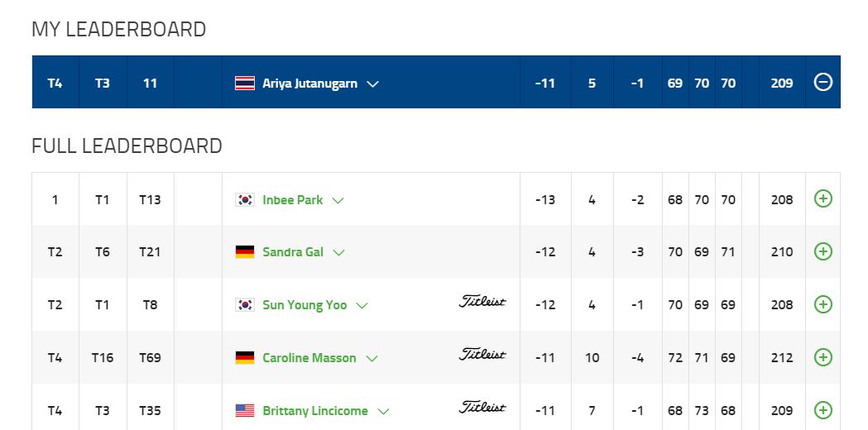
Task: Add Sun Young Yoo to My Leaderboard
Action: pos(822,304)
